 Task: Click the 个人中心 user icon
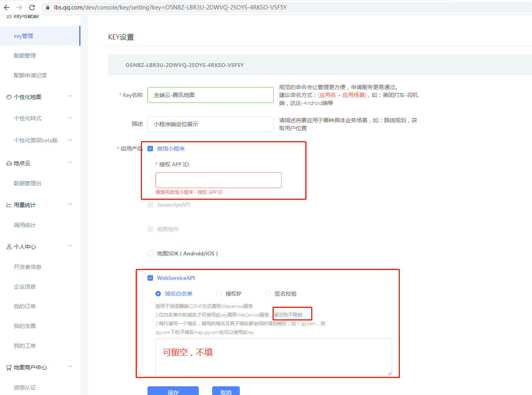pos(9,247)
